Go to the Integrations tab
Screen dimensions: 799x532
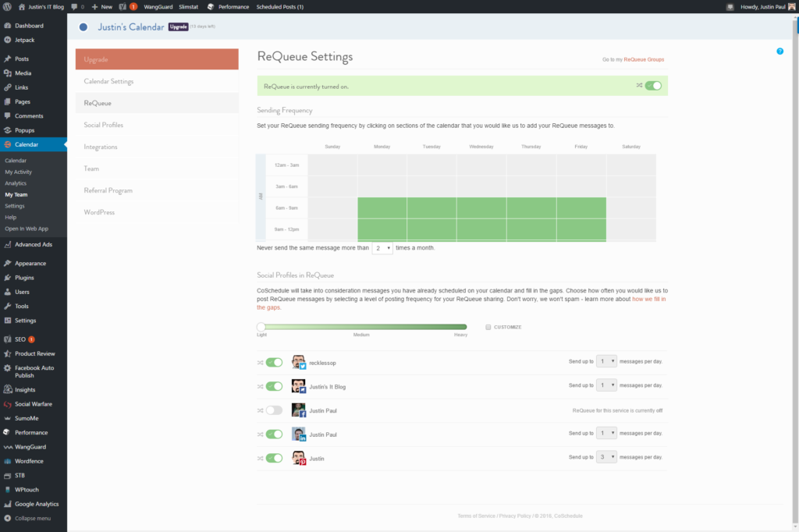[x=157, y=147]
